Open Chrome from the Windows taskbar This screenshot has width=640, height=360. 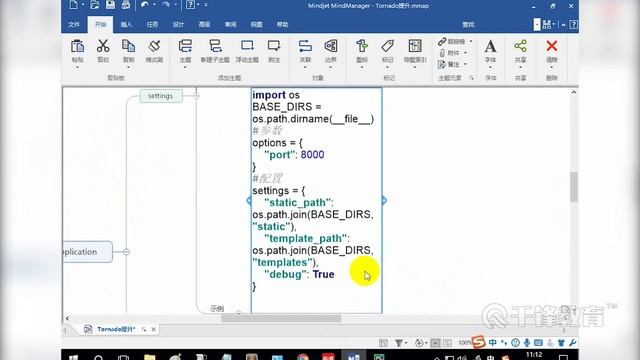(x=303, y=357)
